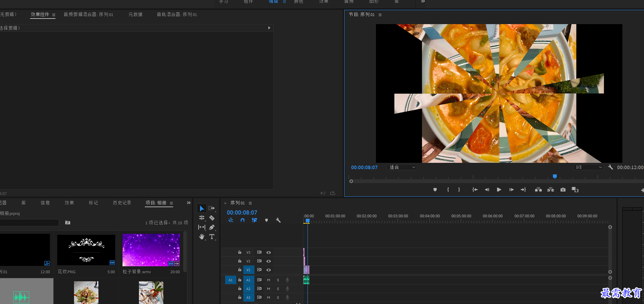Screen dimensions: 644x304
Task: Open 项目: 相册 panel menu
Action: (x=171, y=203)
